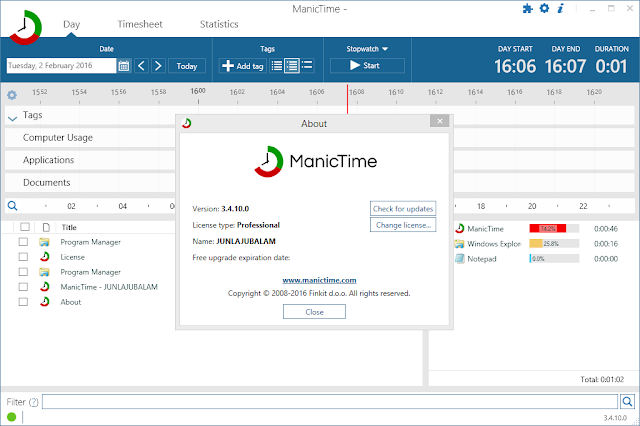Open plugins via puzzle piece icon
Screen dimensions: 640x426
(528, 9)
